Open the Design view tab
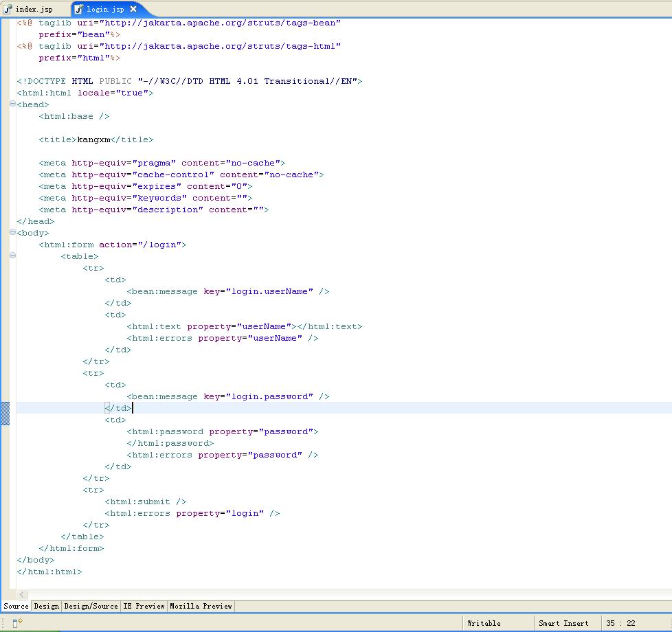672x632 pixels. [46, 607]
